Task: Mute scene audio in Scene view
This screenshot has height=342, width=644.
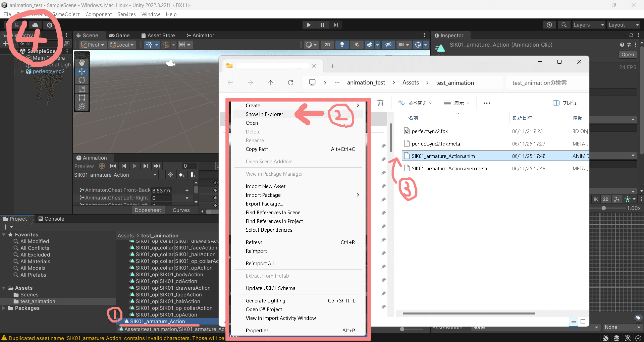Action: 357,45
